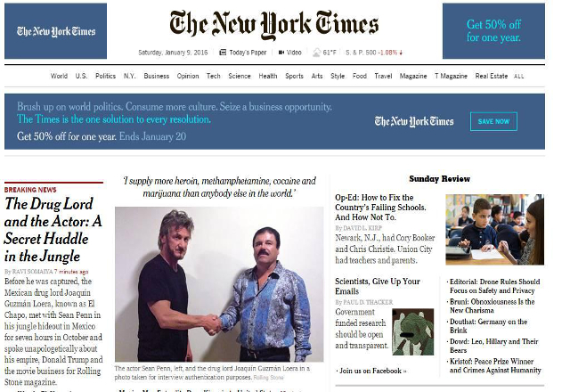Open the Sean Penn El Chapo photo

coord(219,284)
